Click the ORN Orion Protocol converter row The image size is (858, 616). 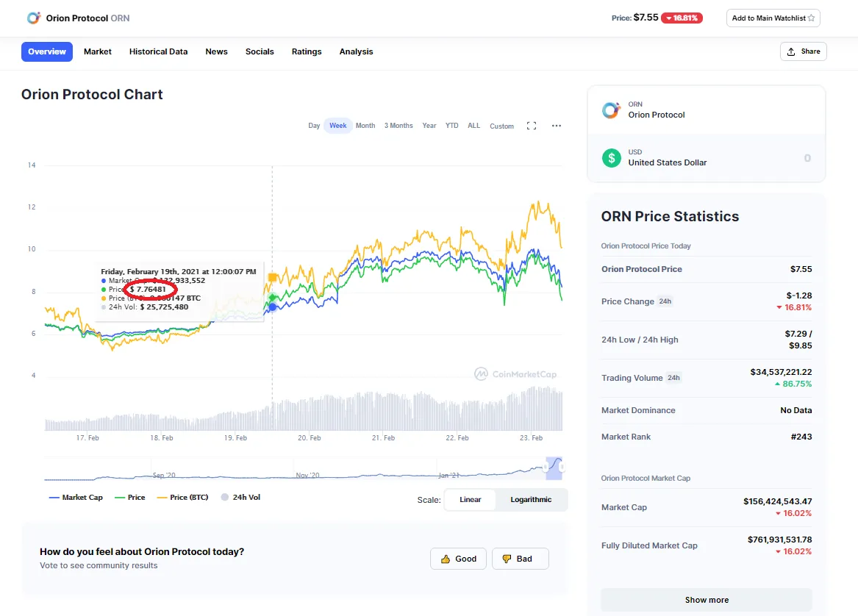click(706, 110)
